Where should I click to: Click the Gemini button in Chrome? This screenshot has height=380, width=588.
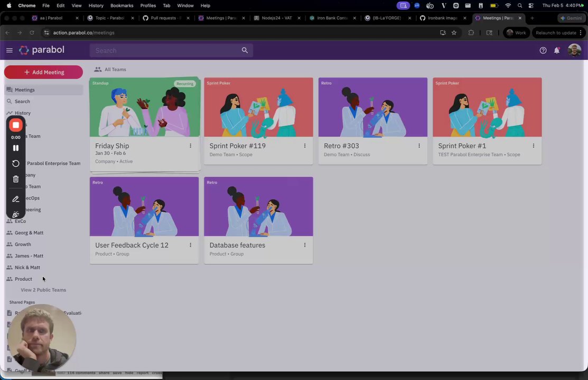point(571,18)
